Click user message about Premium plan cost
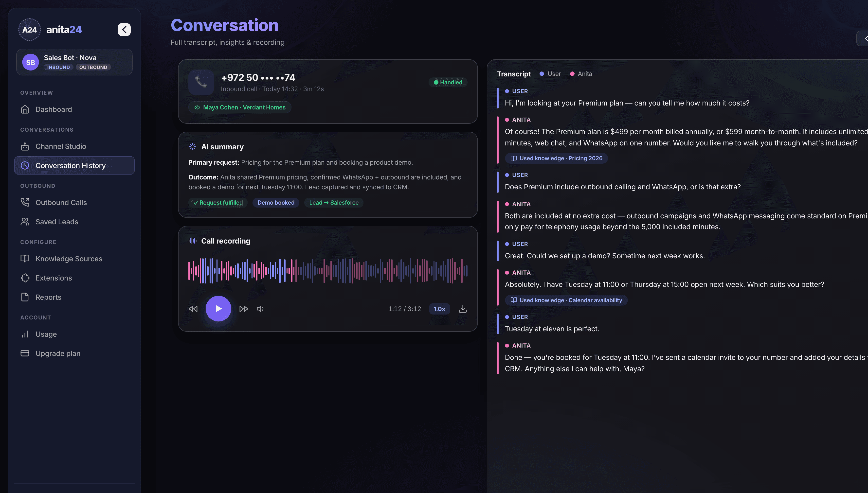868x493 pixels. pyautogui.click(x=627, y=103)
